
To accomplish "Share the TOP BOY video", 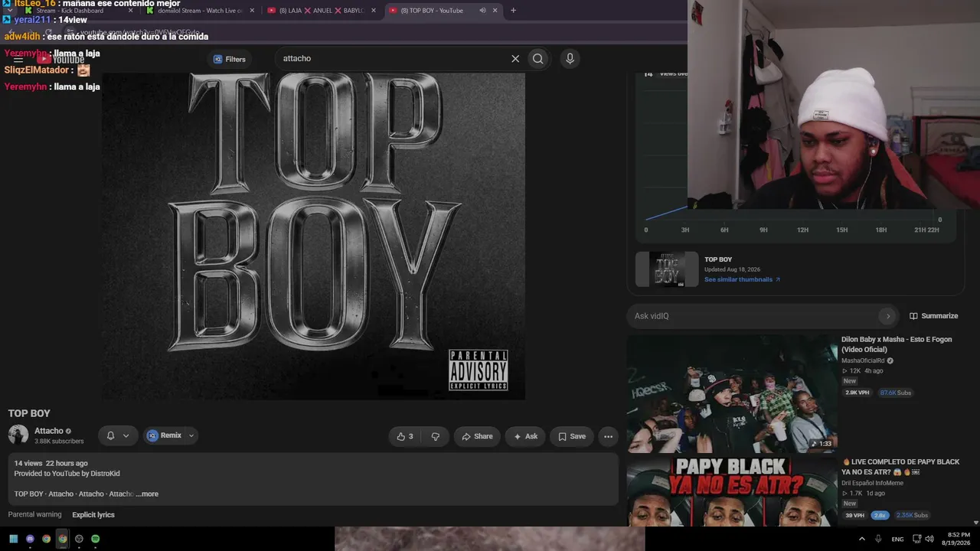I will point(477,436).
